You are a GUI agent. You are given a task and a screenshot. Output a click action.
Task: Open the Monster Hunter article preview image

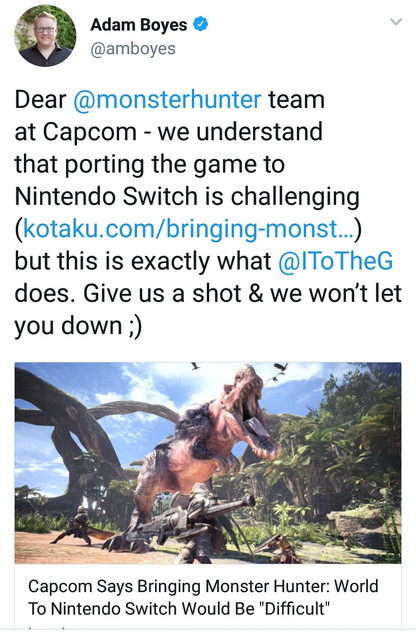pos(208,463)
